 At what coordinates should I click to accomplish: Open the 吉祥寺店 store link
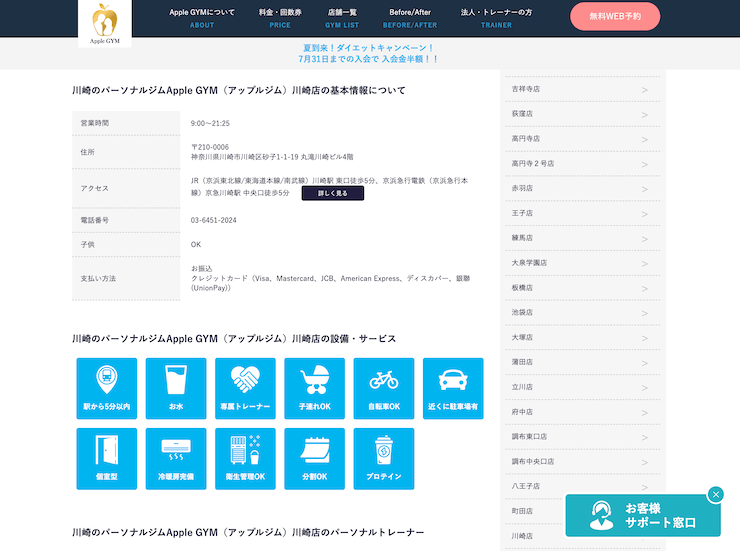pos(582,89)
